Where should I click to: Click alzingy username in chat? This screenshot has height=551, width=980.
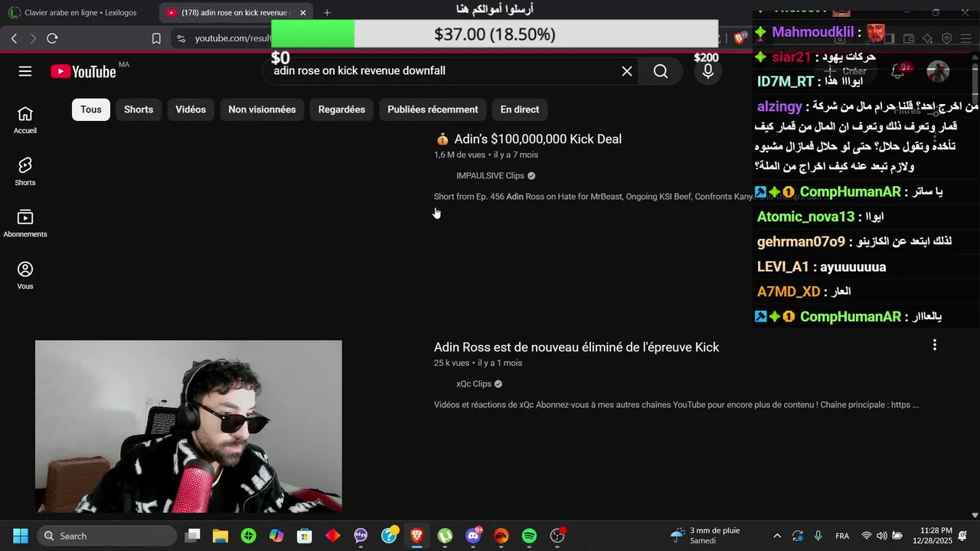779,107
